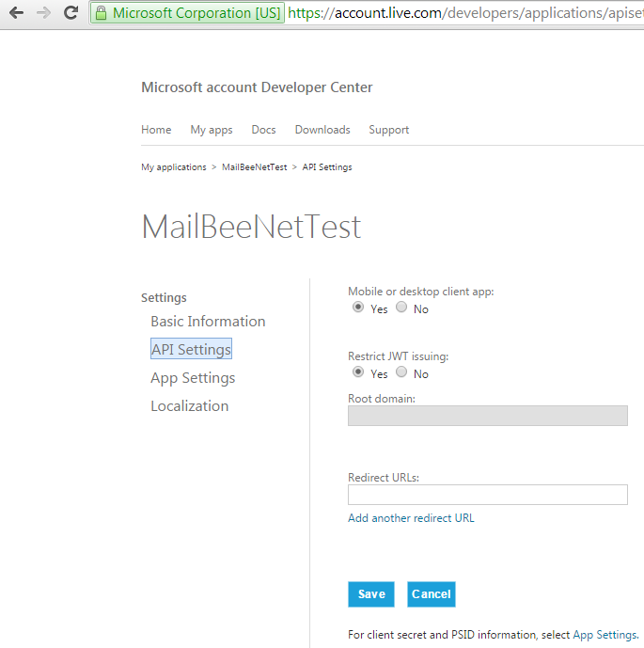Click the Cancel button
Screen dimensions: 644x648
pyautogui.click(x=432, y=594)
